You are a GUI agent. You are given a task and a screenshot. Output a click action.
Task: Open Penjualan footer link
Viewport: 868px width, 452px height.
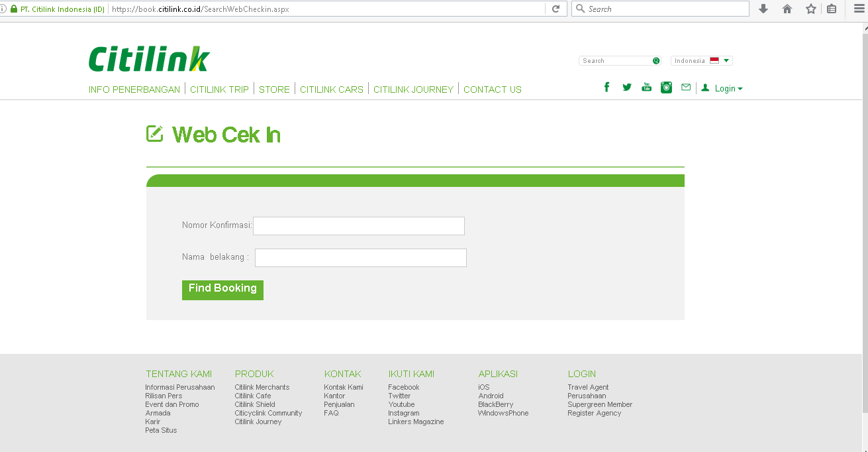pos(339,404)
